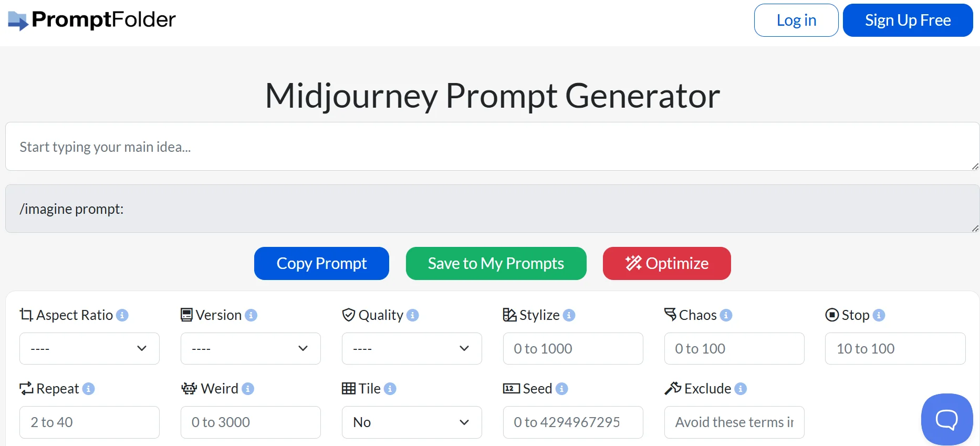Click the Seed calendar-style icon

point(510,389)
